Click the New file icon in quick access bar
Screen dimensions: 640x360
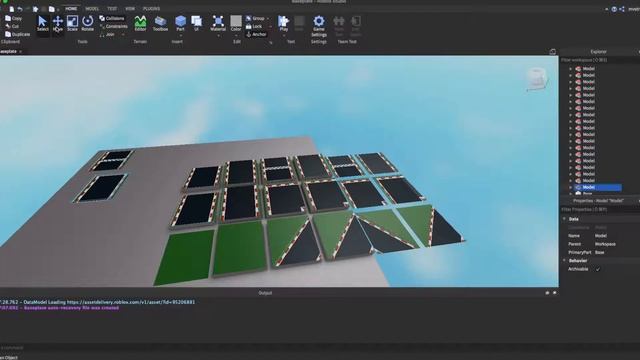tap(12, 9)
